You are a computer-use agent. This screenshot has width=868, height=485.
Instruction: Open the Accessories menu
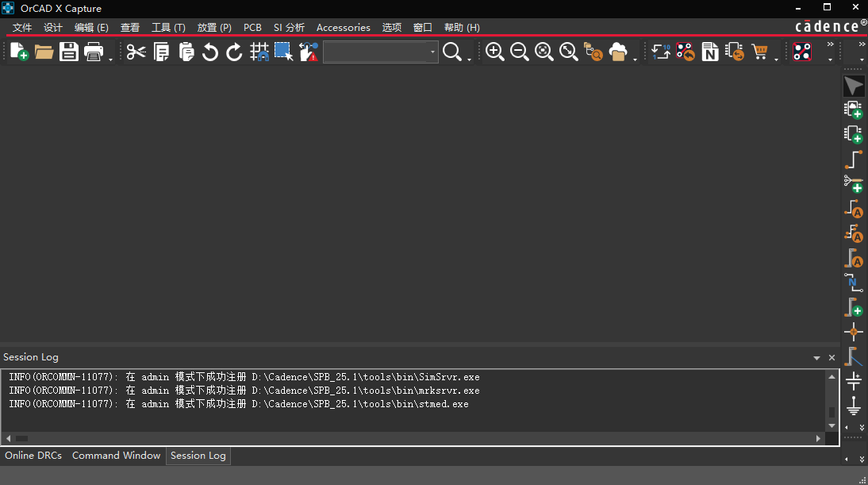(x=343, y=28)
